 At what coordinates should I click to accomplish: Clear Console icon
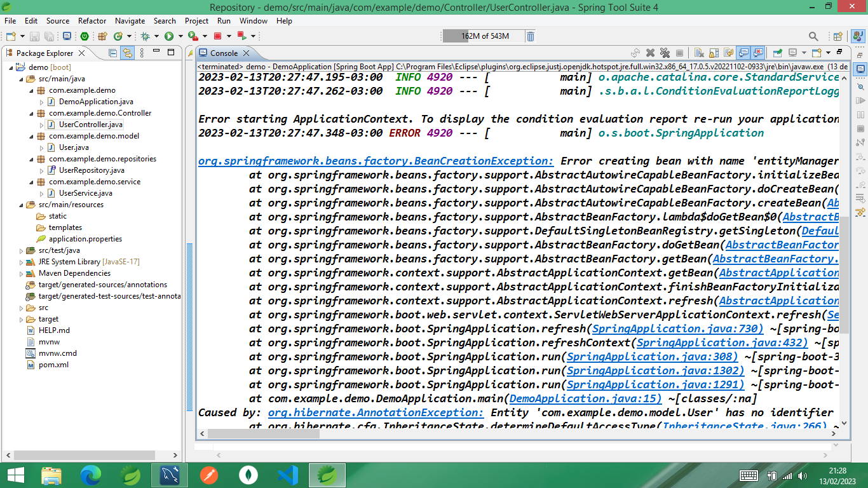699,53
